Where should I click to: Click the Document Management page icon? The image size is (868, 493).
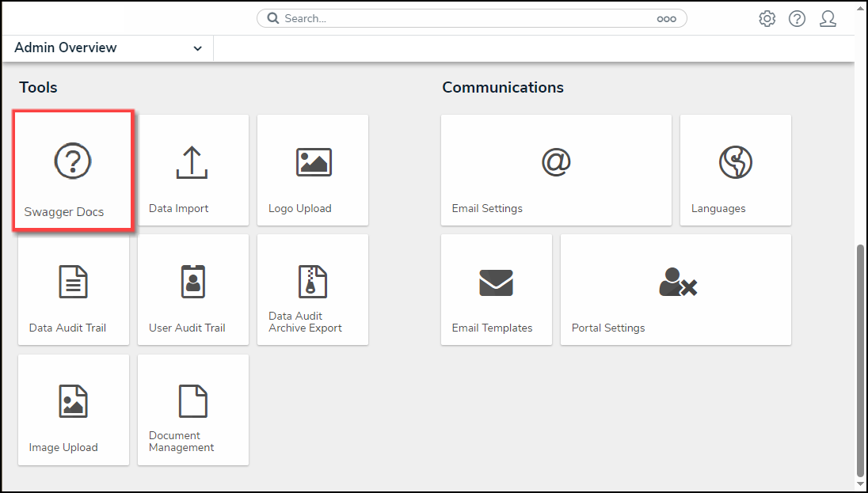pos(193,401)
